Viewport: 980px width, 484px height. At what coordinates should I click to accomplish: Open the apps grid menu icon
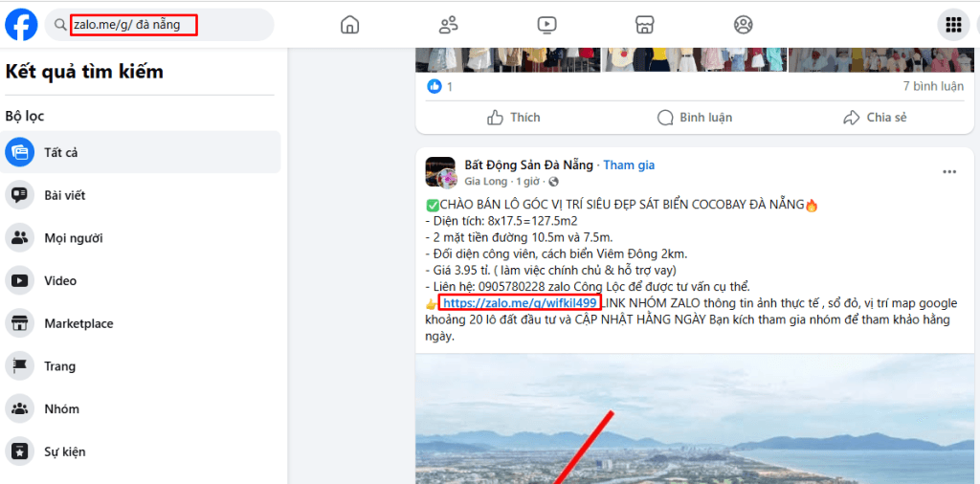(953, 25)
